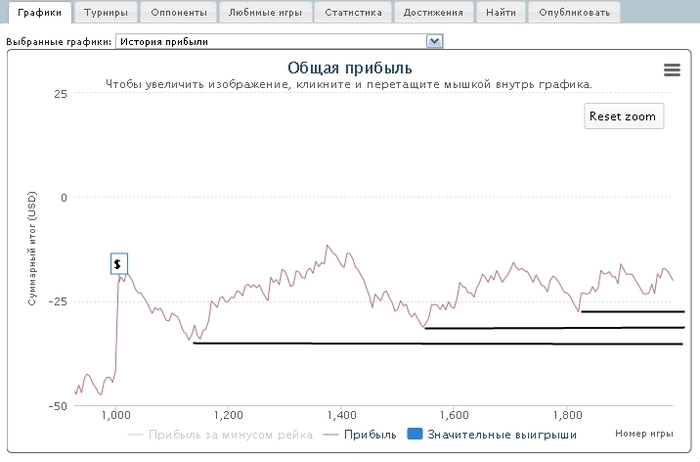Image resolution: width=700 pixels, height=462 pixels.
Task: Click the 1,600 x-axis label
Action: click(454, 415)
